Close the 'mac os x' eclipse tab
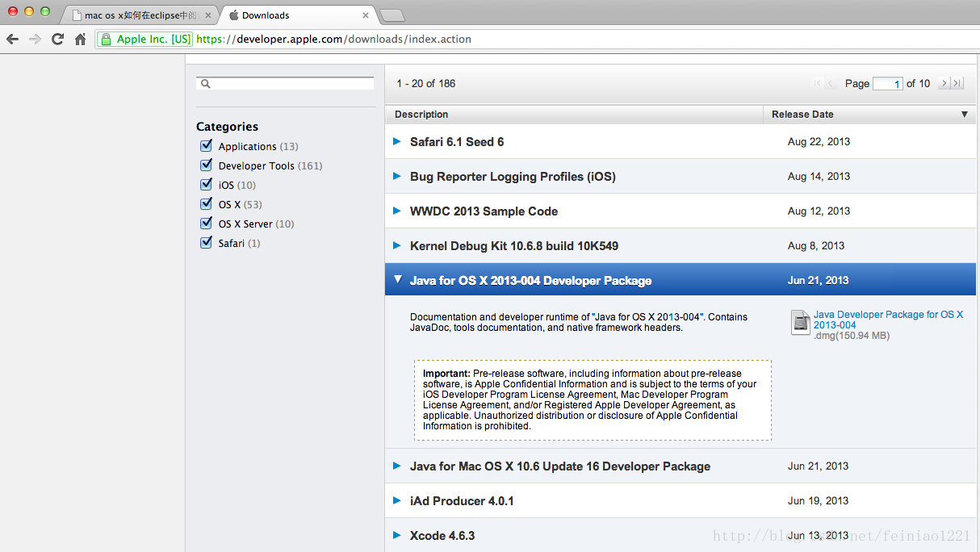This screenshot has height=552, width=980. pyautogui.click(x=208, y=15)
